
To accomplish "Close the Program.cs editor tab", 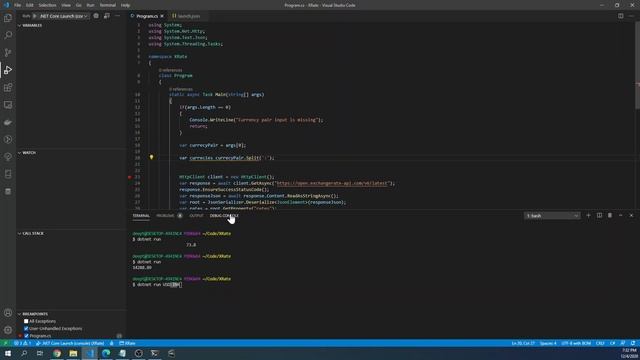I will [x=162, y=16].
